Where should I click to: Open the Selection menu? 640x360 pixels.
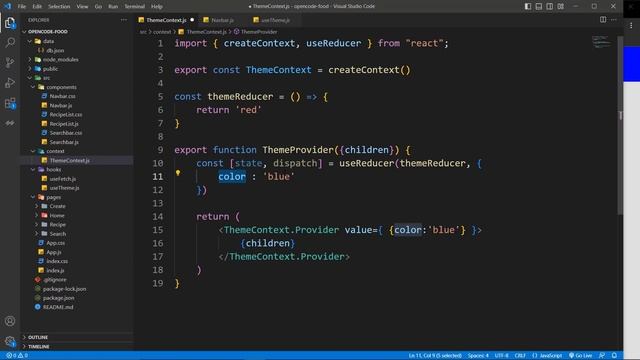click(59, 7)
